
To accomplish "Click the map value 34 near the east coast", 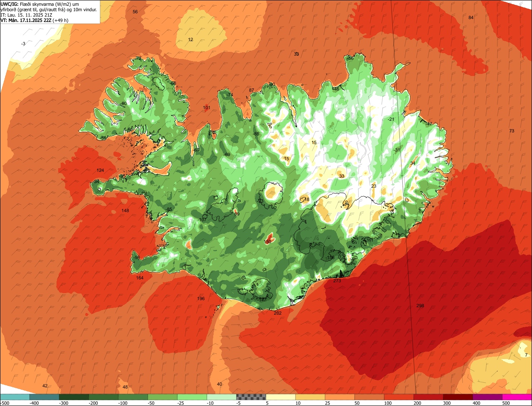I will [413, 163].
